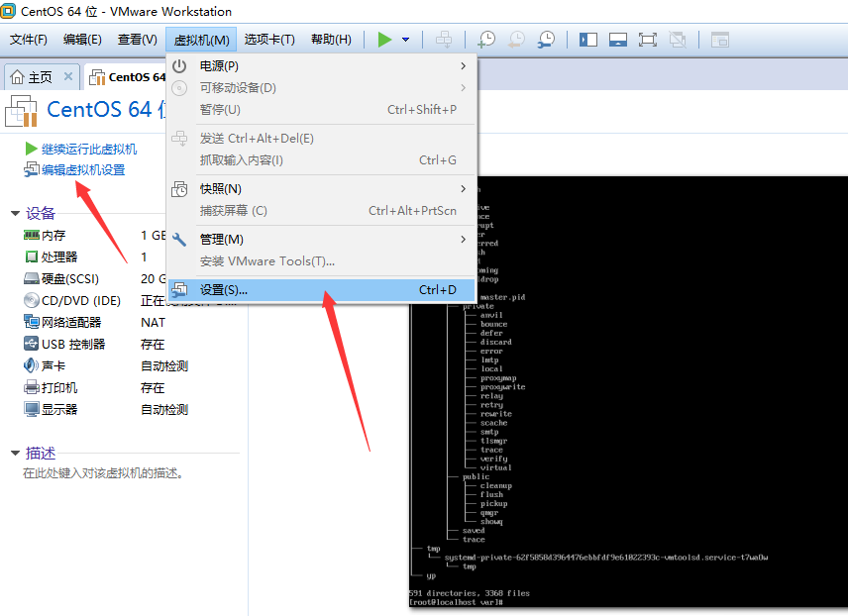Toggle the library sidebar view icon
The height and width of the screenshot is (616, 848).
click(587, 40)
